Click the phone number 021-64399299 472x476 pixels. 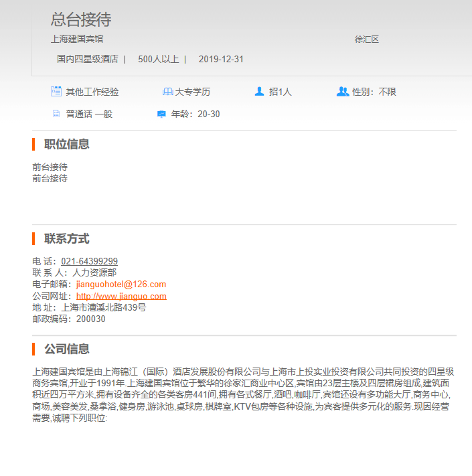(x=90, y=261)
